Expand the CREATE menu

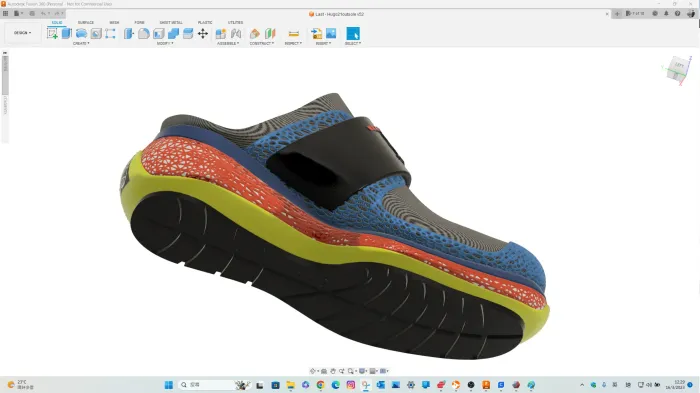(x=81, y=43)
